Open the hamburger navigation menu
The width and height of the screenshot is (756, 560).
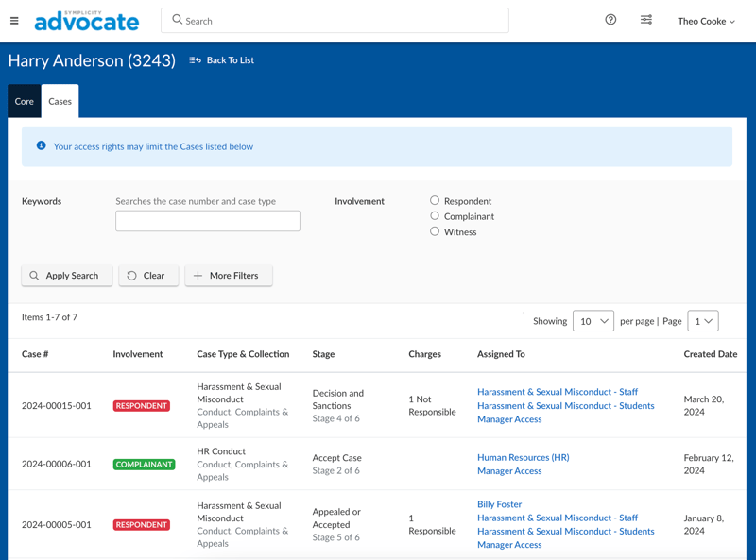tap(14, 20)
